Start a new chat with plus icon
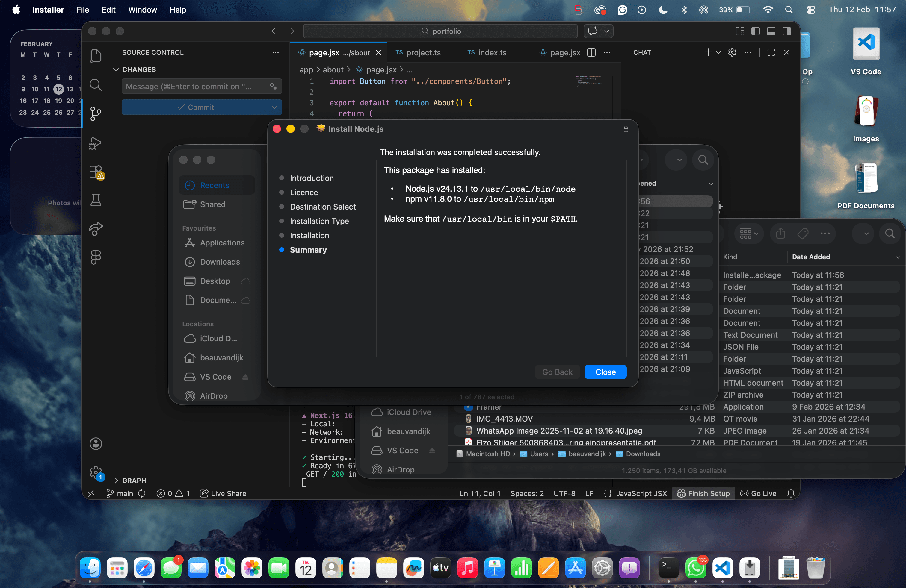Image resolution: width=906 pixels, height=588 pixels. point(708,52)
